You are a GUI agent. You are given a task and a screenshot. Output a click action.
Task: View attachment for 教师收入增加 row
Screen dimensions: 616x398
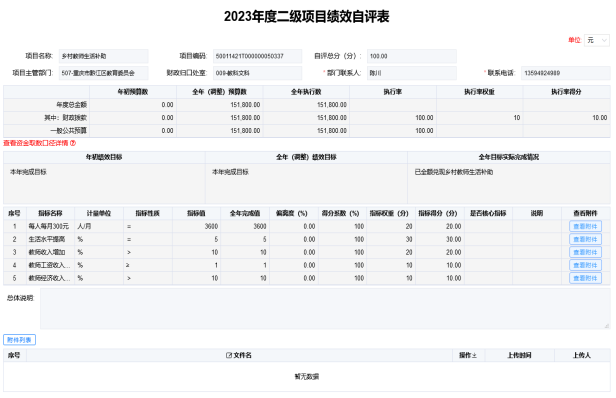coord(585,252)
